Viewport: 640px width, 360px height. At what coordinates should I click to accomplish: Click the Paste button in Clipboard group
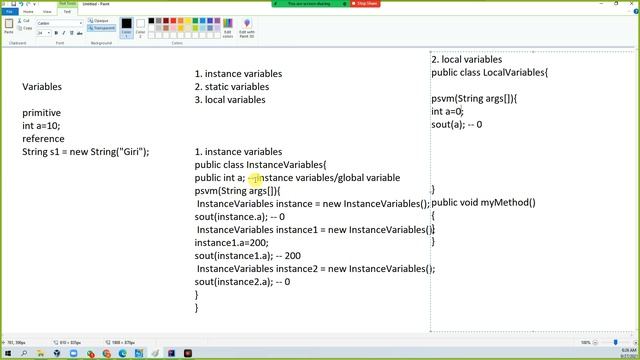click(9, 26)
